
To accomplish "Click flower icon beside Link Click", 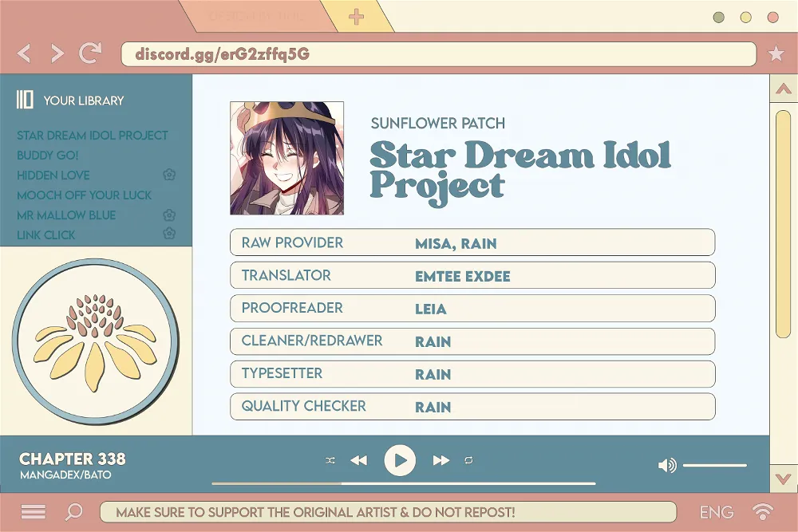I will click(169, 234).
